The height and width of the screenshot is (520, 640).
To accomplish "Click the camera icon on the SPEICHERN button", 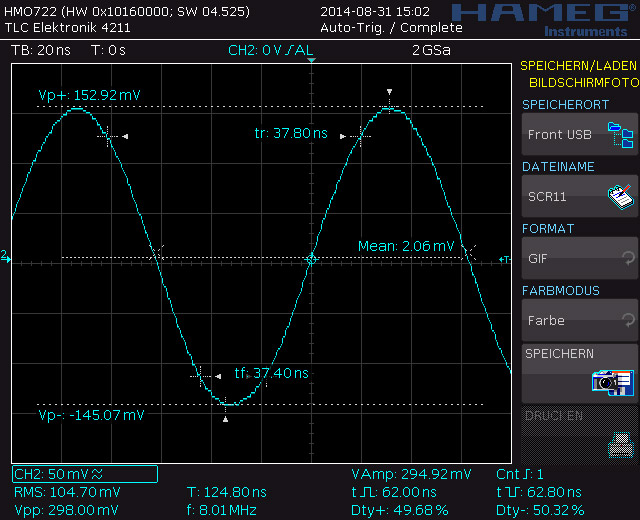I will [x=612, y=381].
